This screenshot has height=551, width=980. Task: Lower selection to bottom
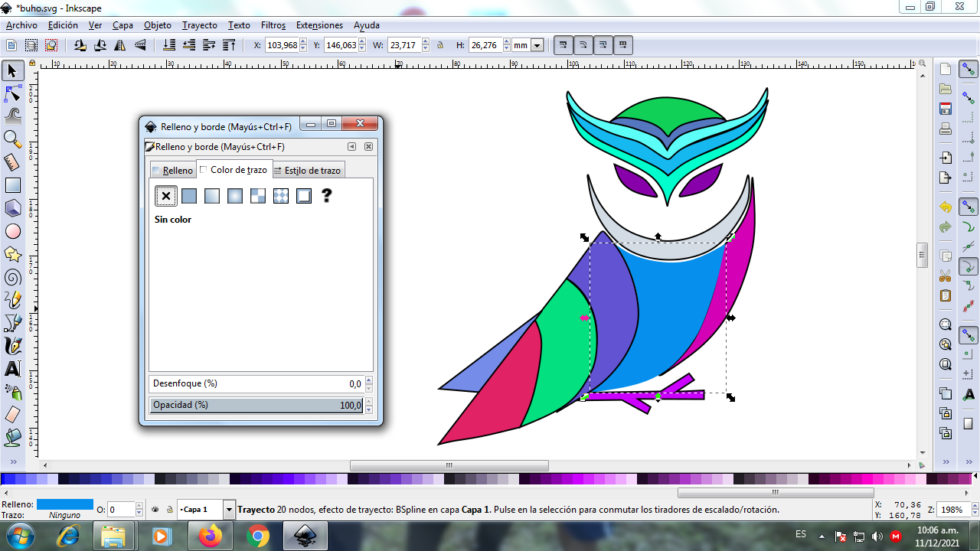click(169, 45)
